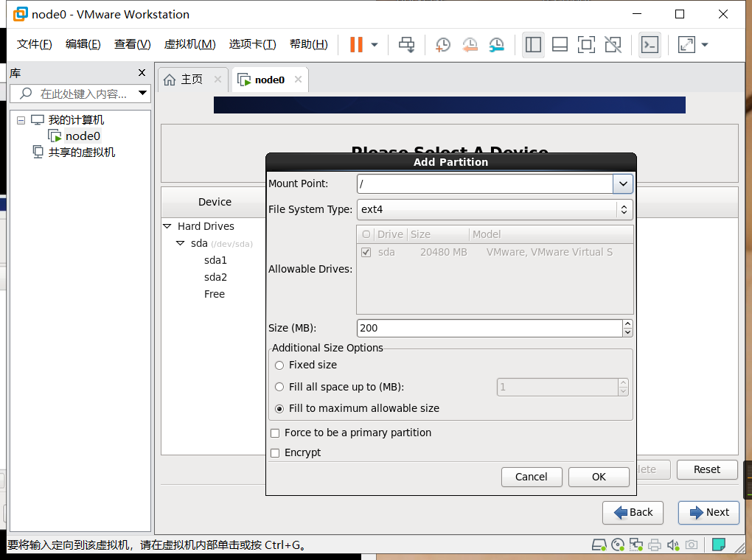The width and height of the screenshot is (752, 560).
Task: Cancel the Add Partition dialog
Action: pos(532,477)
